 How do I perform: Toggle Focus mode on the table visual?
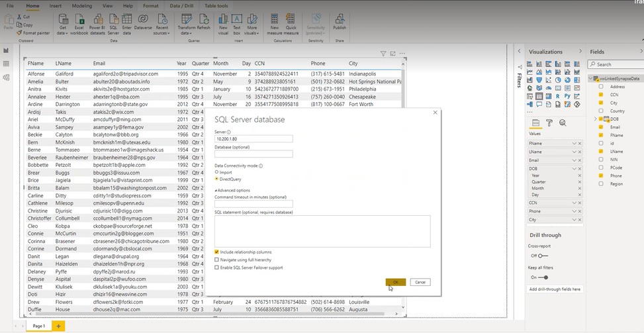click(x=392, y=54)
